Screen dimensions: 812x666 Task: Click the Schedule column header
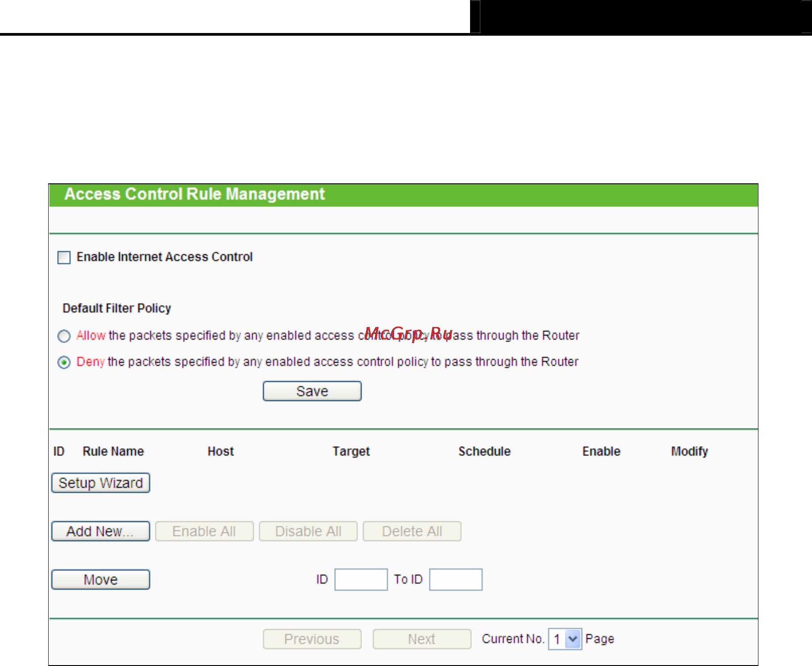pos(484,451)
